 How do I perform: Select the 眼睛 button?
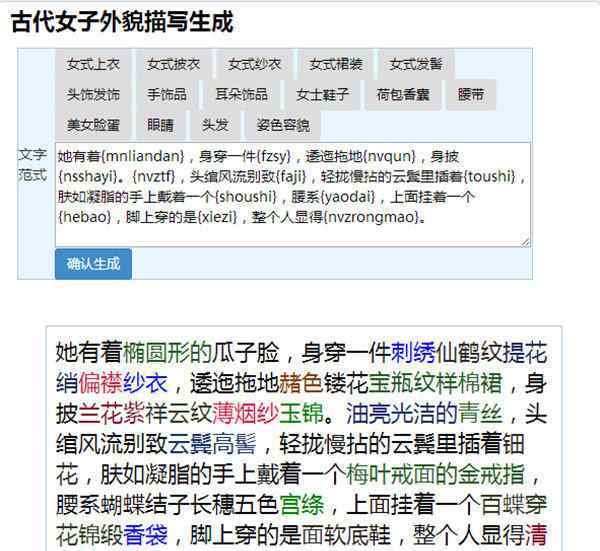[161, 125]
